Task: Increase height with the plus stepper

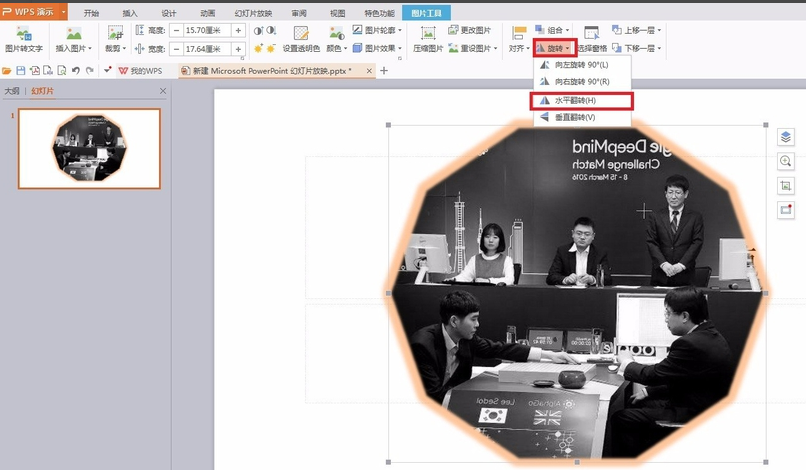Action: tap(238, 31)
